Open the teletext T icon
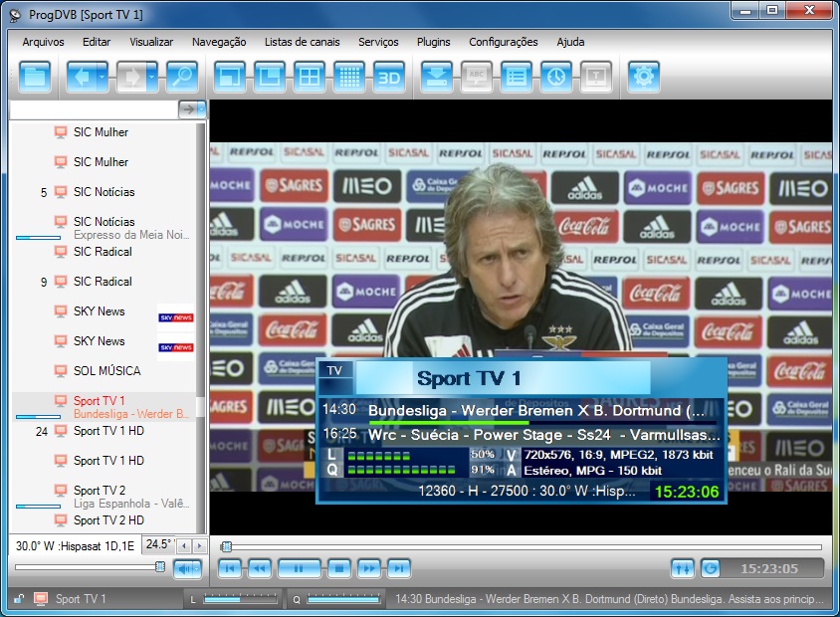840x617 pixels. coord(596,78)
